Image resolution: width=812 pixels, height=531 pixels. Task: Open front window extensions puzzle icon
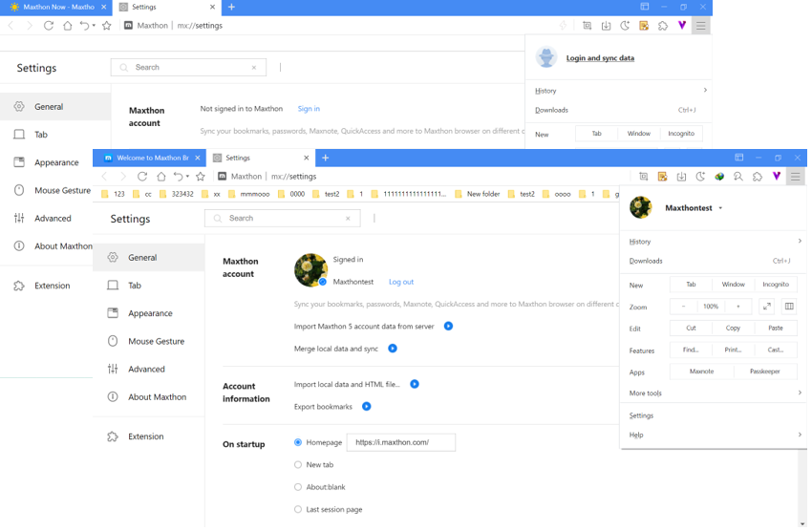pyautogui.click(x=758, y=177)
